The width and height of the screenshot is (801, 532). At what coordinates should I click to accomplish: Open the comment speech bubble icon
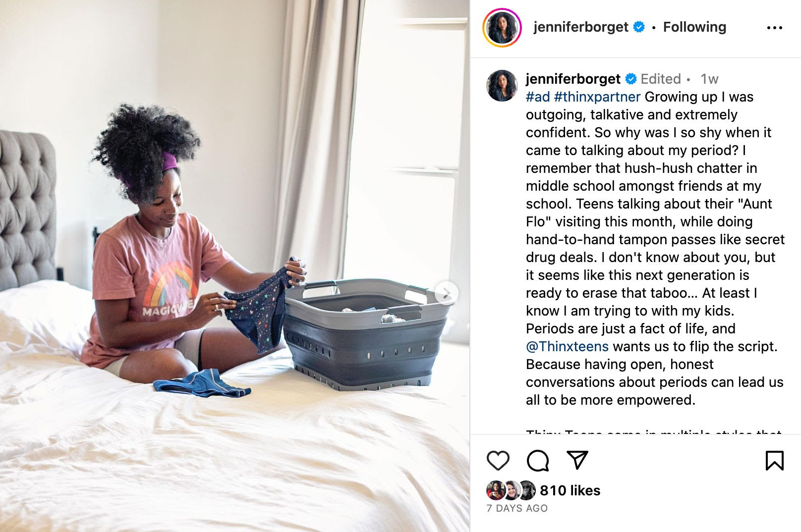[x=538, y=461]
